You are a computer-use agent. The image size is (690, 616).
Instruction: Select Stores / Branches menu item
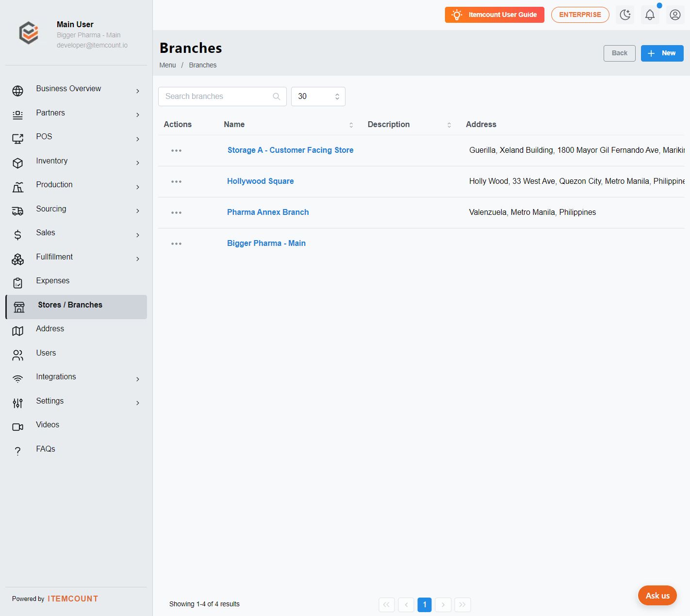76,307
